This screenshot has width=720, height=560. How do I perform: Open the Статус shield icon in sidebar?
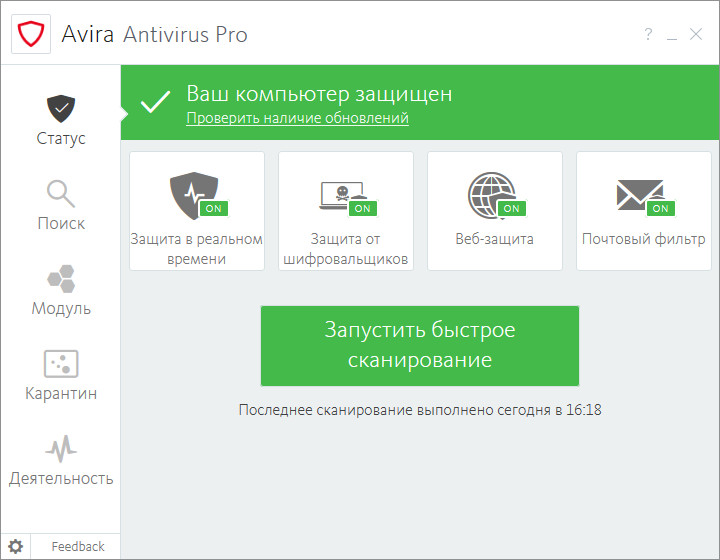pos(61,107)
